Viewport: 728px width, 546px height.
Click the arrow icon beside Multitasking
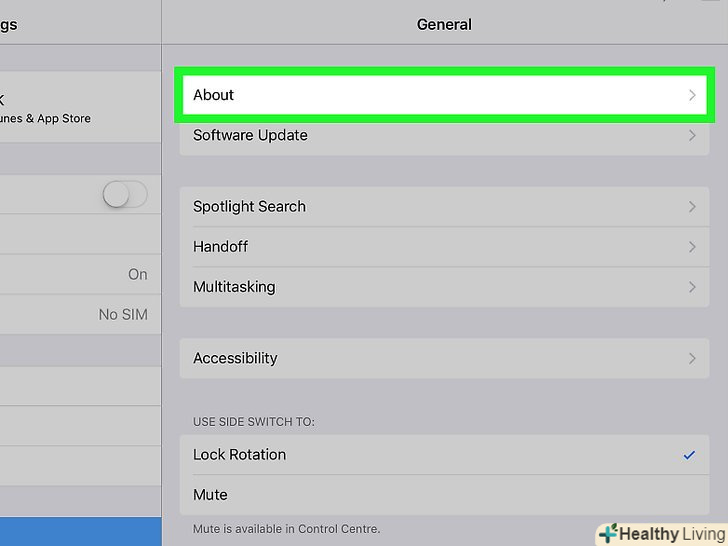click(692, 287)
